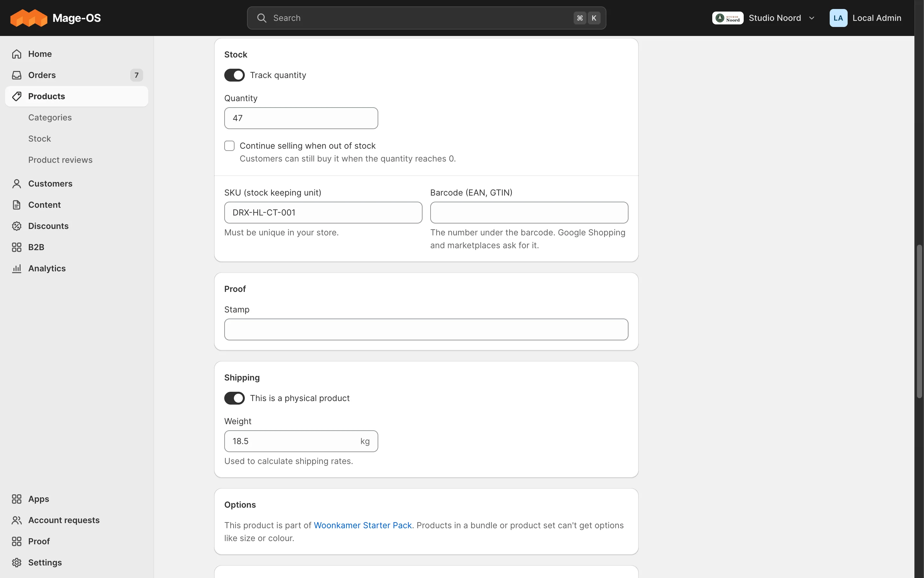Click the Analytics bar chart icon
The image size is (924, 578).
point(16,268)
